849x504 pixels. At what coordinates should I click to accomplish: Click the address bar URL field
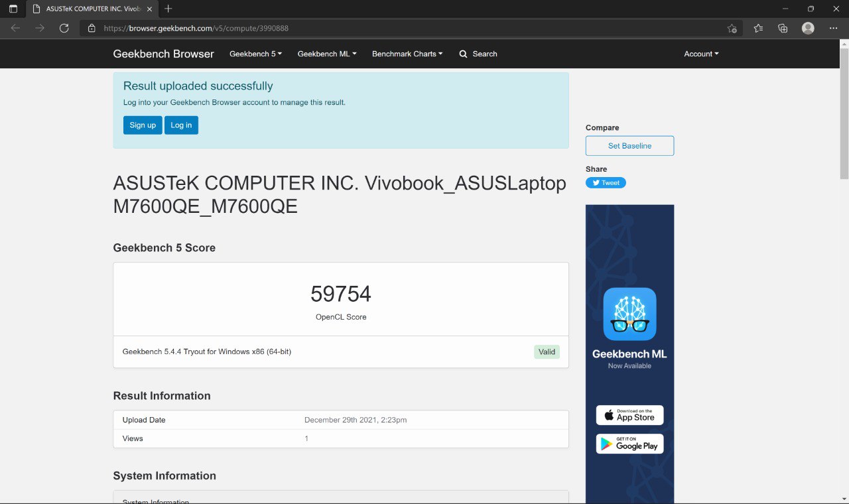click(411, 29)
